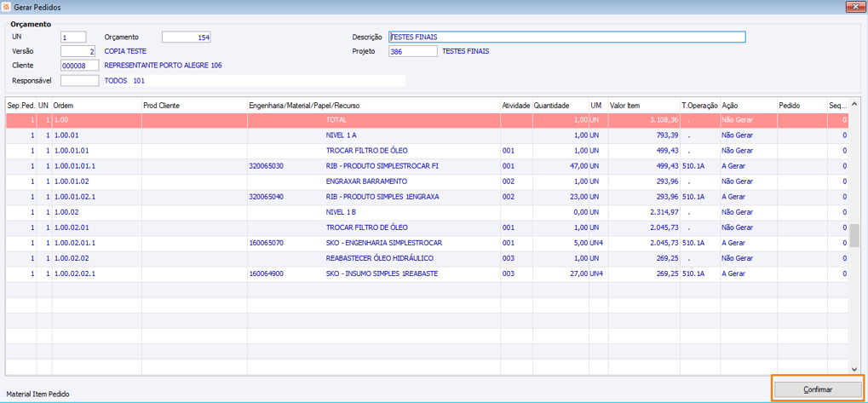Screen dimensions: 868x403
Task: Click the Ação column header
Action: [x=749, y=105]
